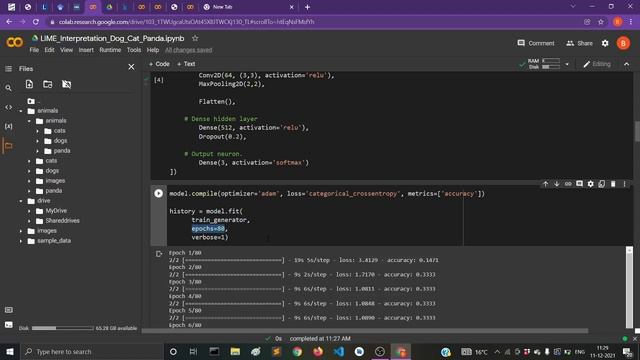Open the table of contents menu icon
640x360 pixels.
tap(8, 69)
